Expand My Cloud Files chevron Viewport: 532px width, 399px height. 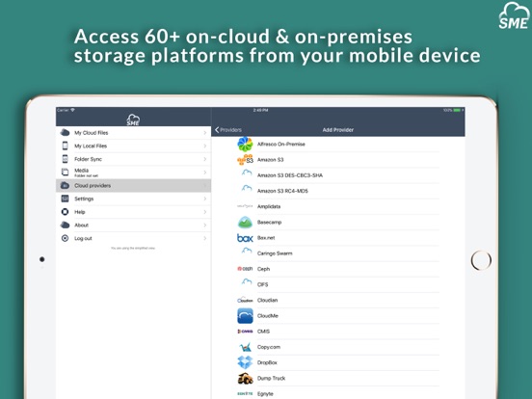[x=205, y=133]
